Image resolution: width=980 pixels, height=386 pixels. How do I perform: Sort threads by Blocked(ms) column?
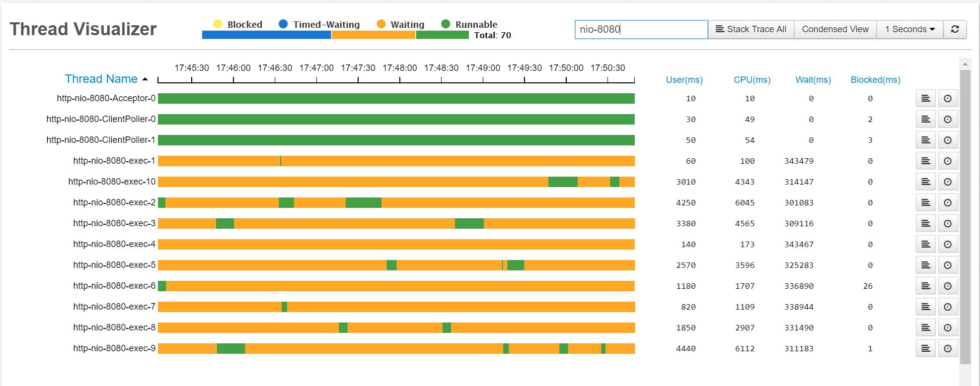coord(875,80)
